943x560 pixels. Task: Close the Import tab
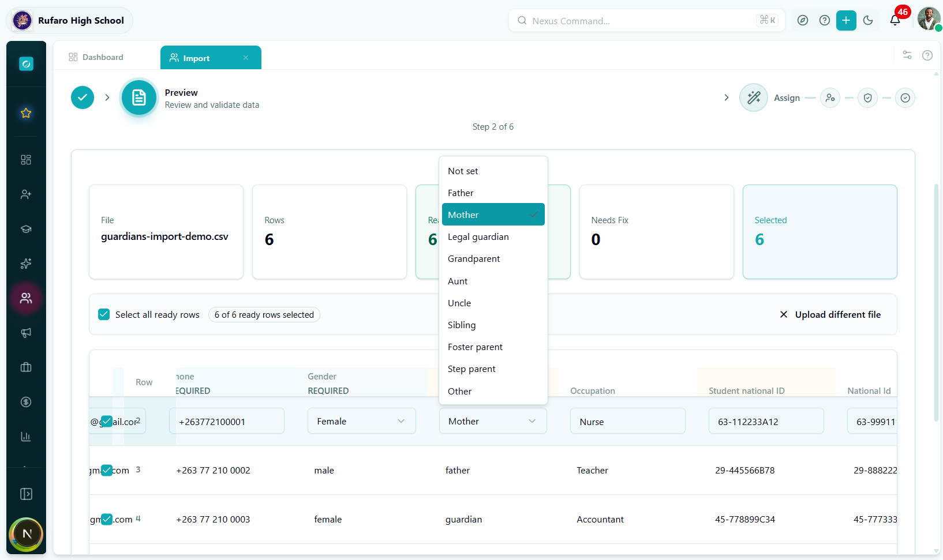[x=246, y=58]
